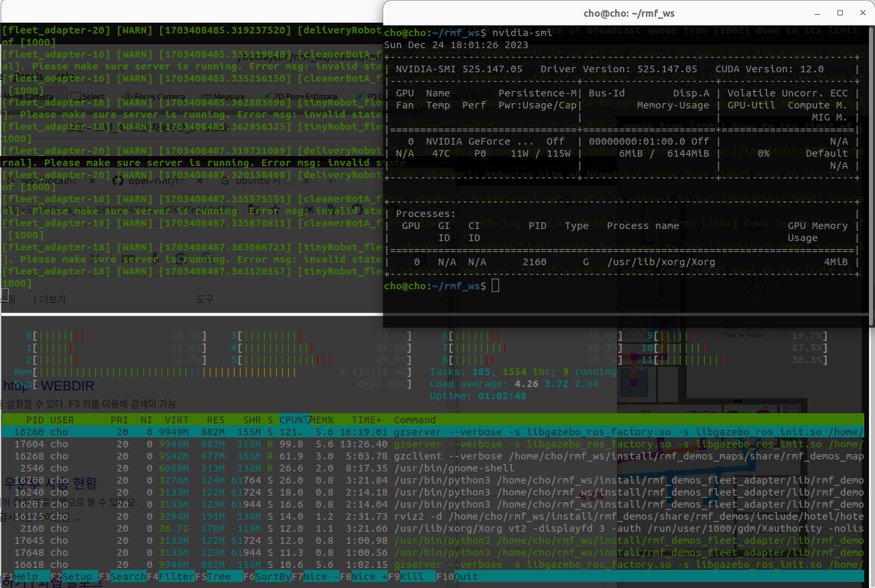The image size is (875, 588).
Task: Click F3 Search in htop bar
Action: click(123, 577)
